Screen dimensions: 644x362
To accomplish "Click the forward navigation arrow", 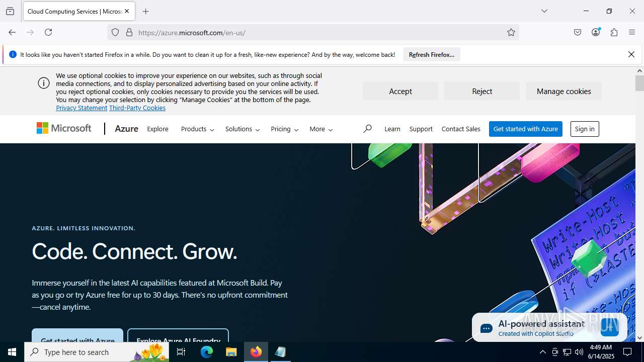I will pos(30,32).
